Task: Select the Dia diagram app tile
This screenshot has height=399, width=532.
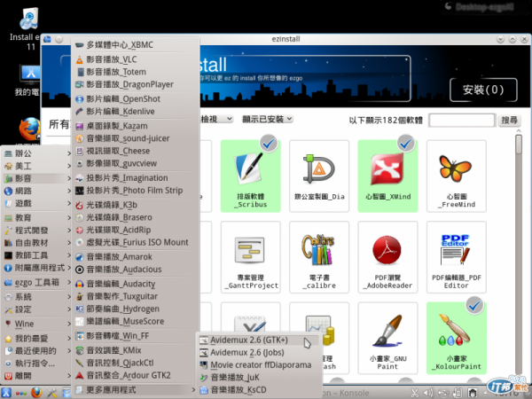Action: point(319,176)
